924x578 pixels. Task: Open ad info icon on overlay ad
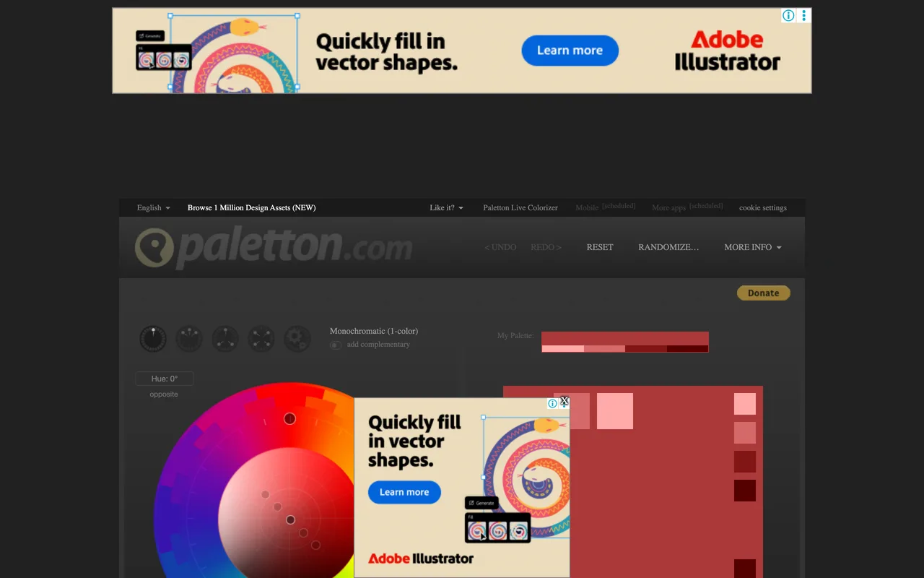(553, 404)
